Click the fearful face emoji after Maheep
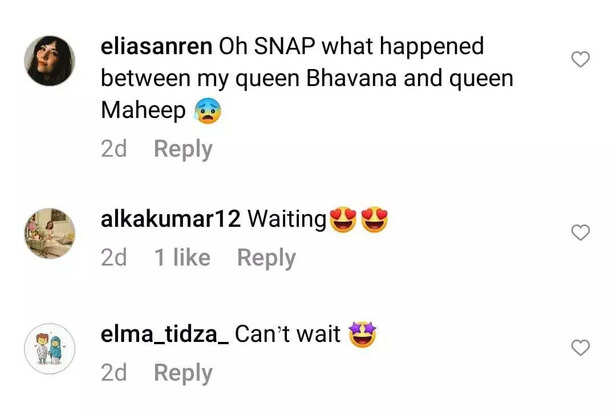 (207, 110)
